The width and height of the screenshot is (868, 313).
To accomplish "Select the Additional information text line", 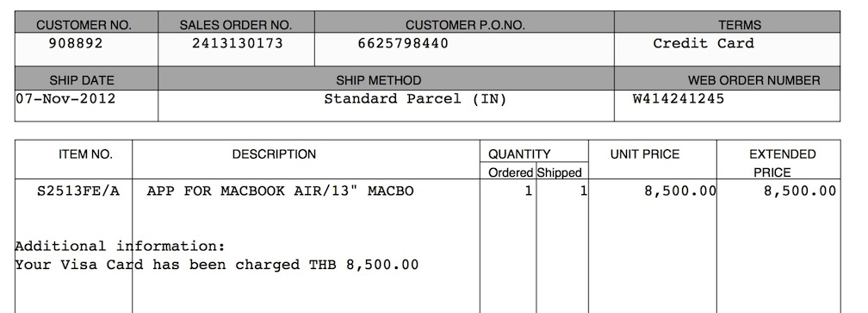I will pos(121,246).
